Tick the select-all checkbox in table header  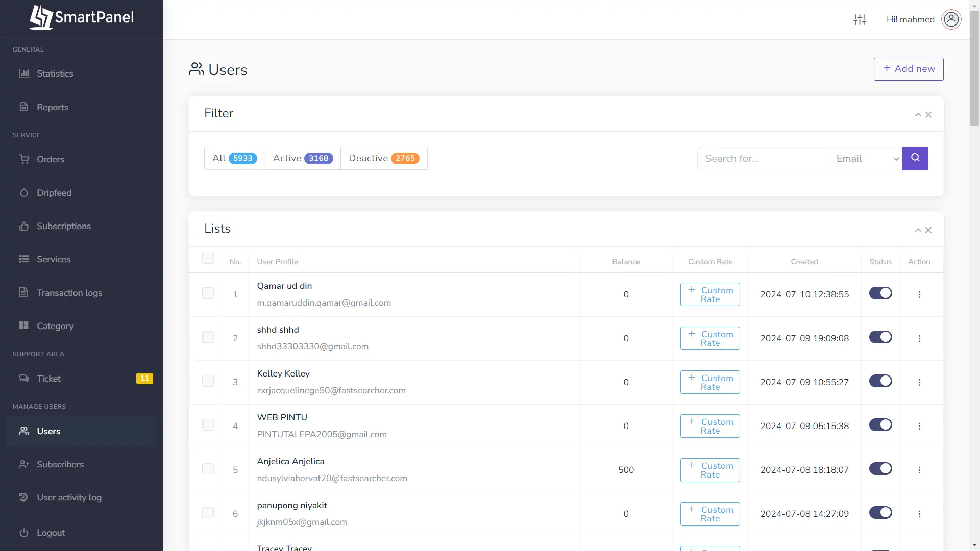tap(208, 258)
